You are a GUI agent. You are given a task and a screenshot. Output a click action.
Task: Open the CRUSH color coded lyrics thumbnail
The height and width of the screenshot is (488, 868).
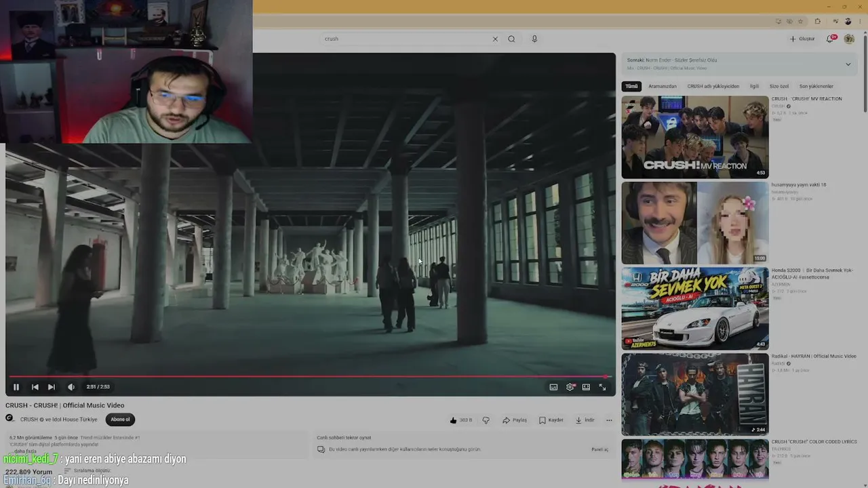pos(695,459)
